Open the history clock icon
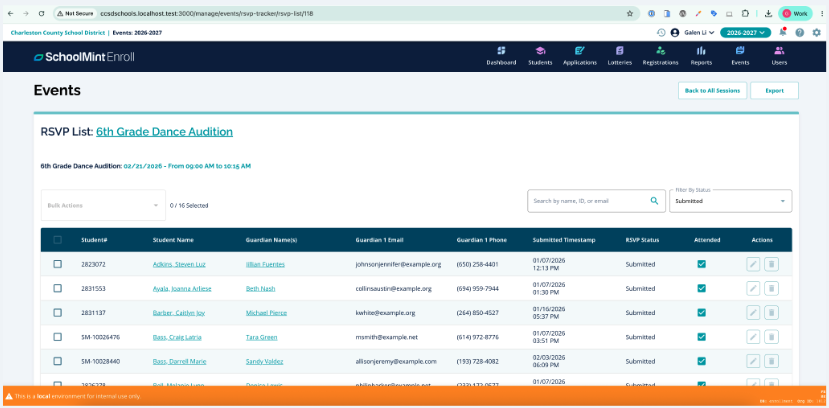This screenshot has width=829, height=408. tap(661, 32)
